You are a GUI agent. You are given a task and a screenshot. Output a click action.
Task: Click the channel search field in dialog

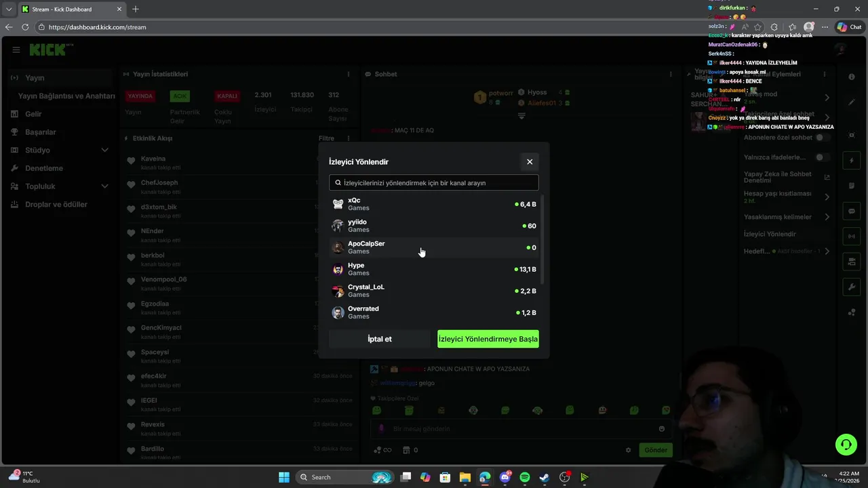[x=434, y=182]
